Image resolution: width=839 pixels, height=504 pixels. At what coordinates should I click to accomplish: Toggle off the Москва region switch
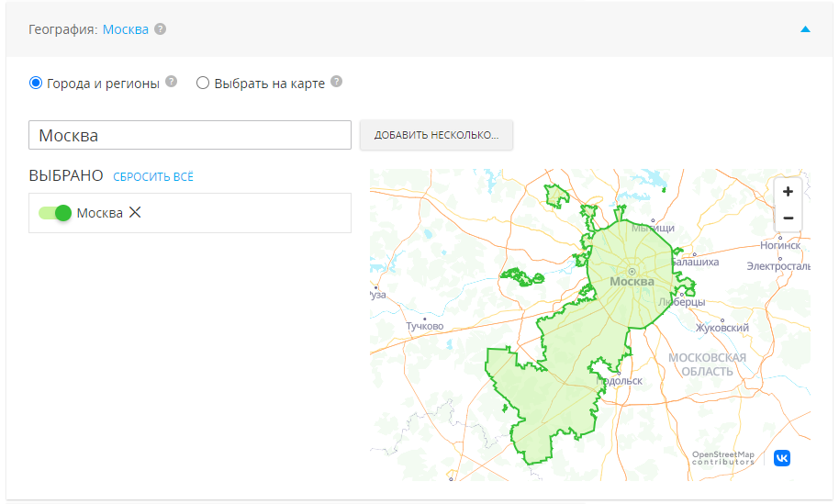(x=55, y=213)
